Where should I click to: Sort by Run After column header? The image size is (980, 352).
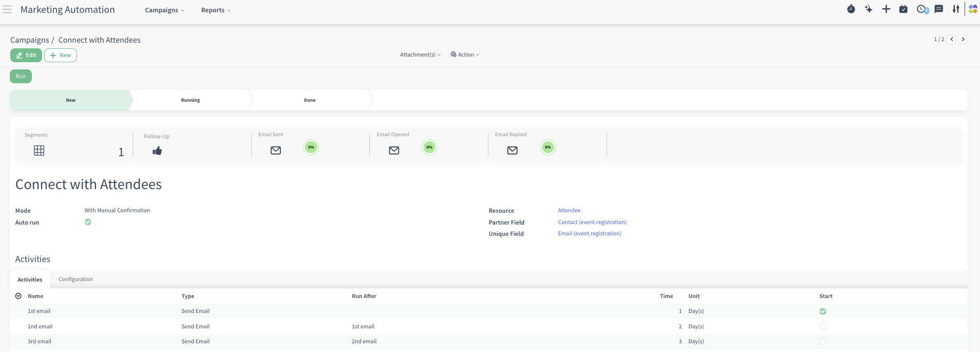click(364, 296)
